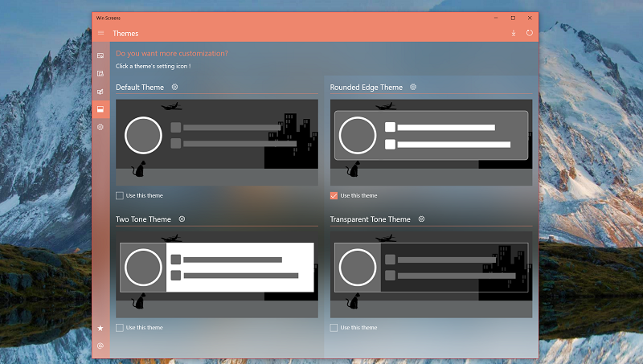The width and height of the screenshot is (643, 364).
Task: Minimize the Win Screens window
Action: coord(496,18)
